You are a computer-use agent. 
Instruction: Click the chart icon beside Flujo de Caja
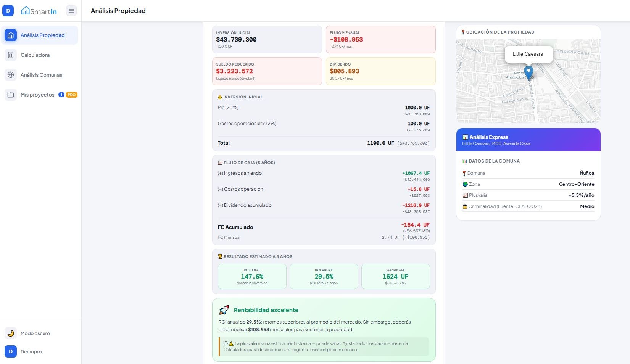(x=220, y=163)
